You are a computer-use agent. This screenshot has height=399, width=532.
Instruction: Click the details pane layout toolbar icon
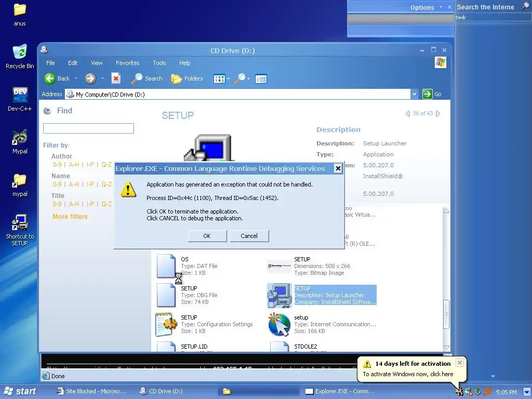click(261, 79)
